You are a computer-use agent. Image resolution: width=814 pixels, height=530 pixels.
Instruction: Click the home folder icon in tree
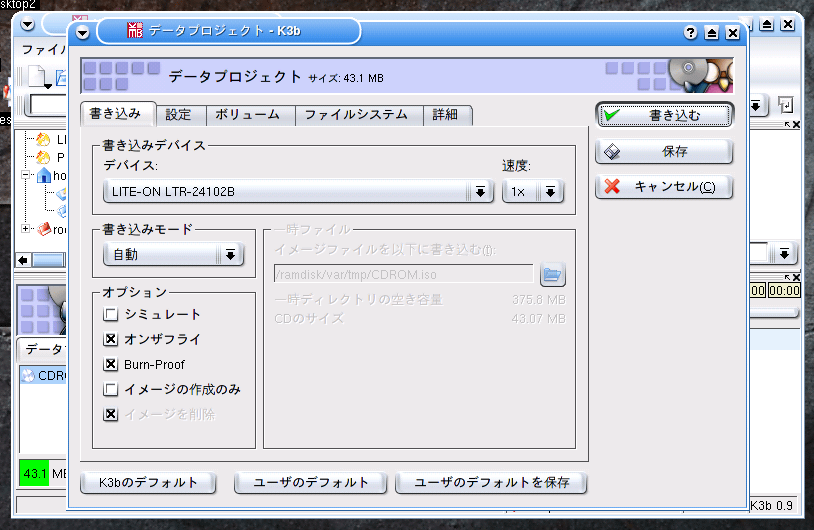point(44,175)
